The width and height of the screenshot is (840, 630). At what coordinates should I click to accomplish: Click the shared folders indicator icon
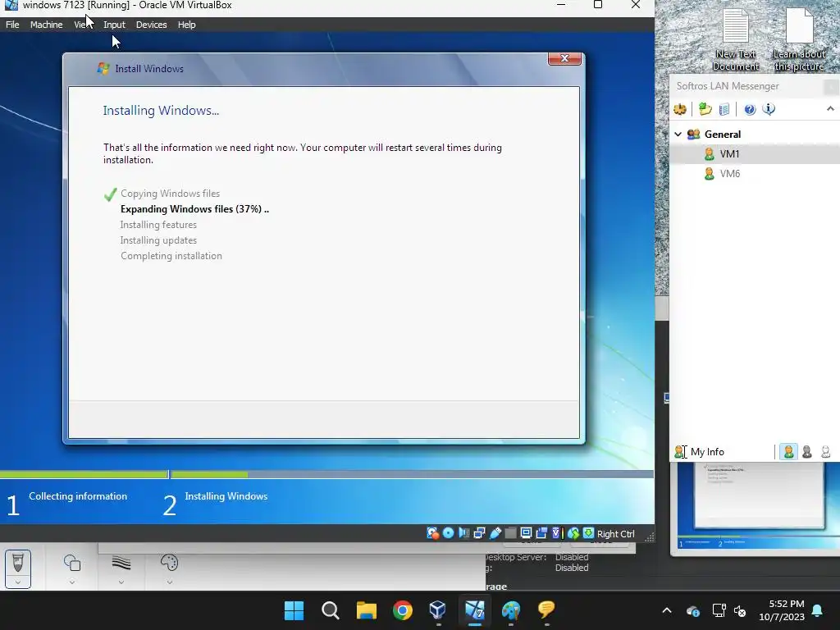click(510, 533)
